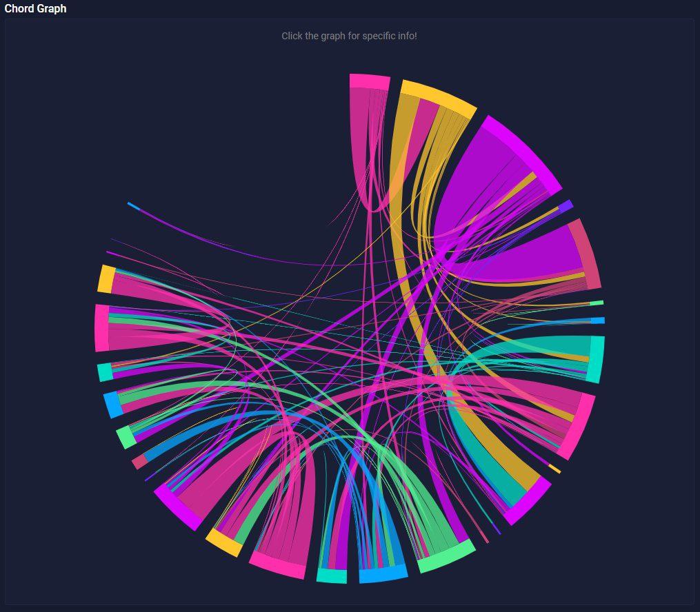Select the large pink arc on the left edge
Viewport: 700px width, 612px height.
point(101,327)
